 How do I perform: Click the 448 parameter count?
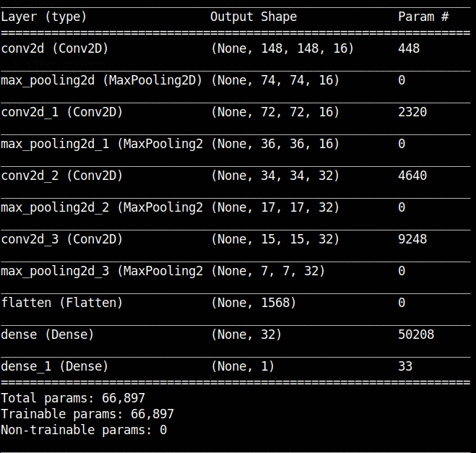(409, 48)
